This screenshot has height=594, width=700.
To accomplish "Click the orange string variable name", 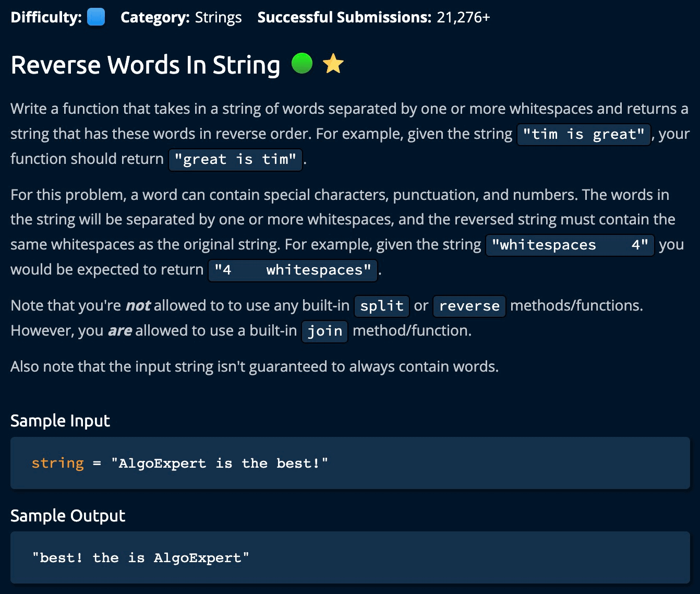I will 57,463.
